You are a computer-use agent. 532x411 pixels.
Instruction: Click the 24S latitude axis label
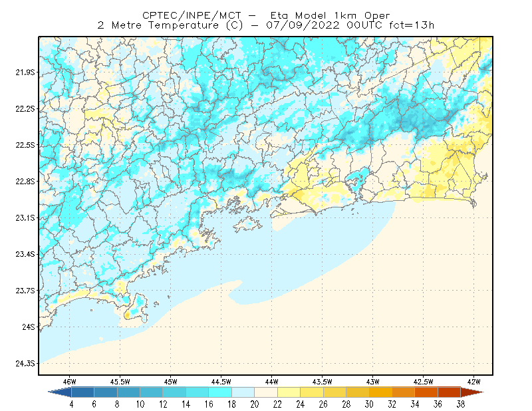point(29,327)
